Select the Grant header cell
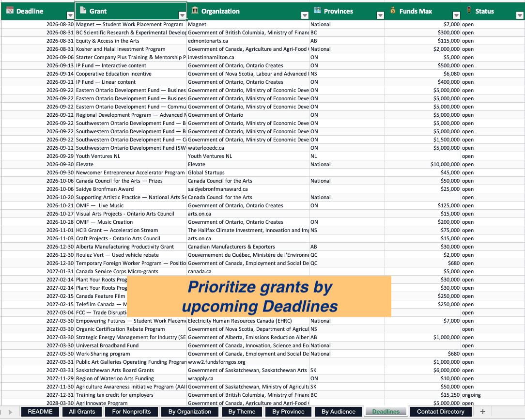The width and height of the screenshot is (525, 420). pos(131,11)
